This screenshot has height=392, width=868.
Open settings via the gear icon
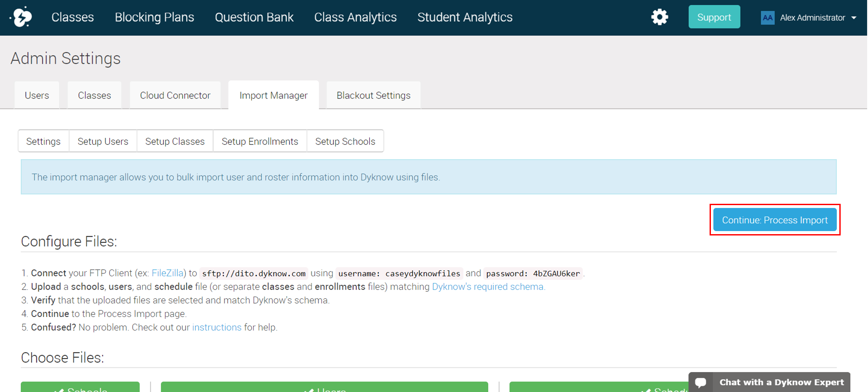pyautogui.click(x=660, y=17)
